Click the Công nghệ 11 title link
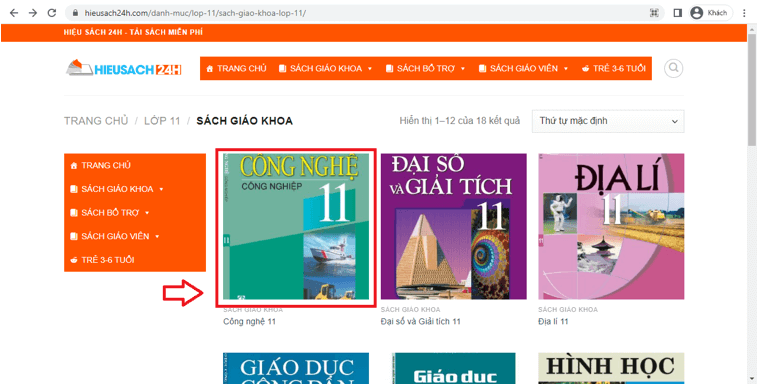This screenshot has height=388, width=761. pyautogui.click(x=249, y=321)
